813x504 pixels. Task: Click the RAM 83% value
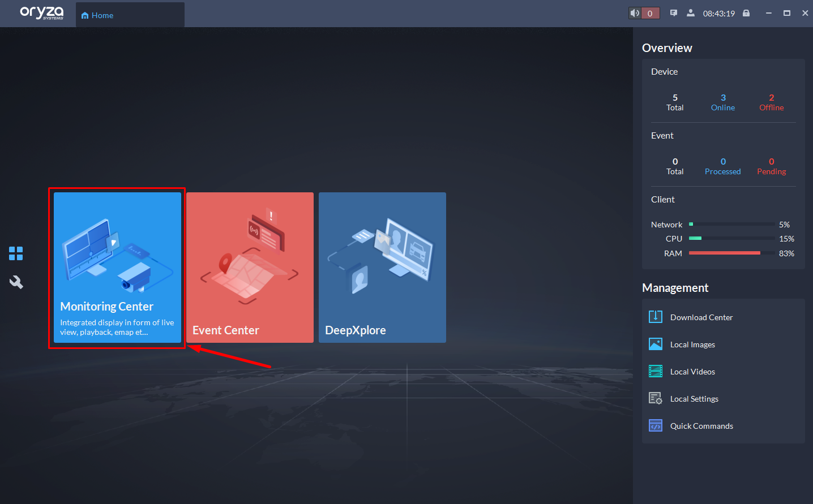[x=786, y=253]
